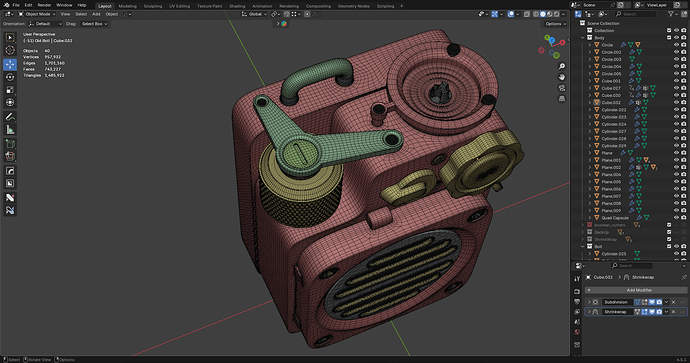690x363 pixels.
Task: Switch to the Modeling workspace tab
Action: (128, 6)
